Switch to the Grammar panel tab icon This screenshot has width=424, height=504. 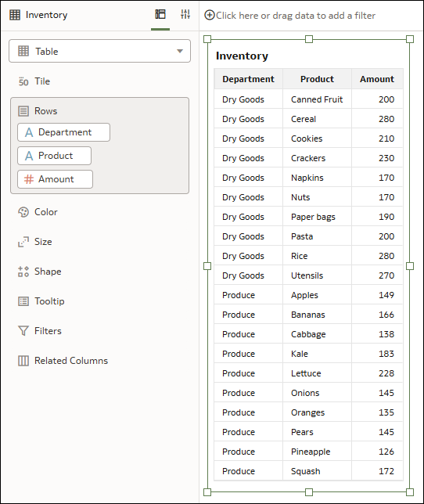pyautogui.click(x=160, y=14)
